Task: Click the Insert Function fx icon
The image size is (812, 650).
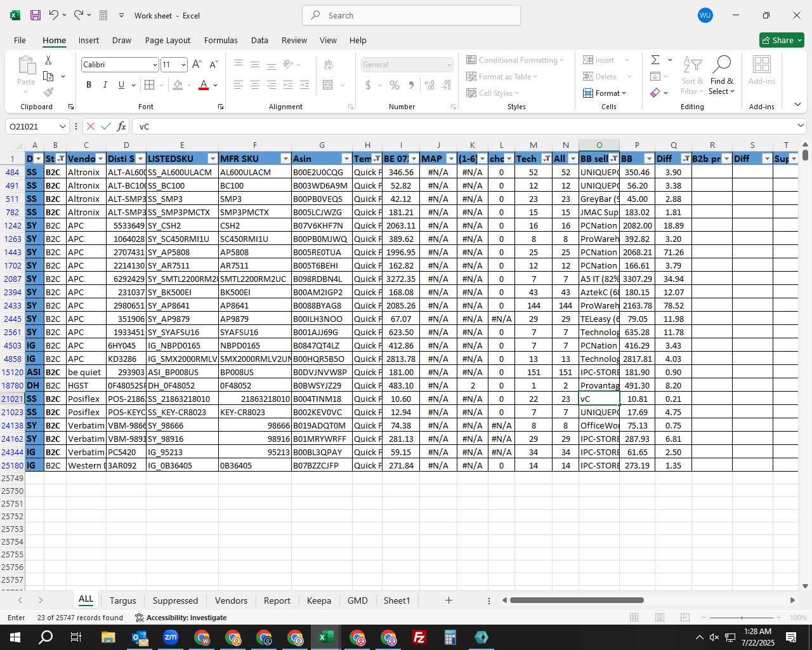Action: coord(121,126)
